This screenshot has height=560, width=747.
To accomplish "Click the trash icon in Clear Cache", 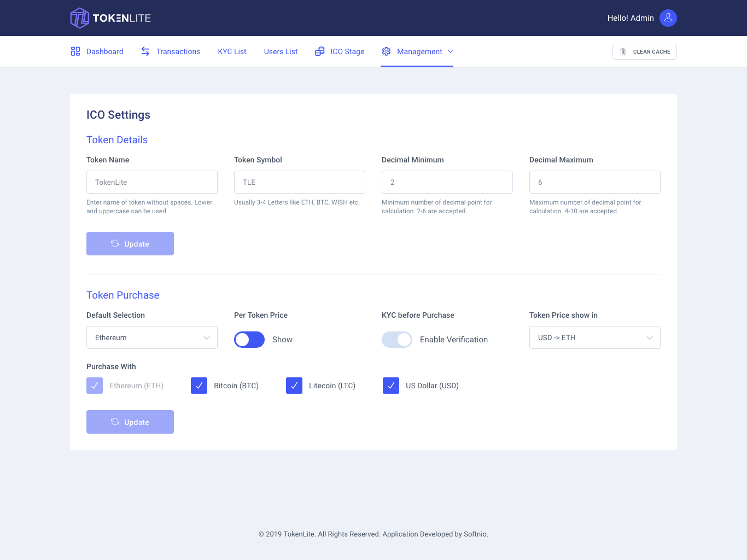I will point(623,52).
